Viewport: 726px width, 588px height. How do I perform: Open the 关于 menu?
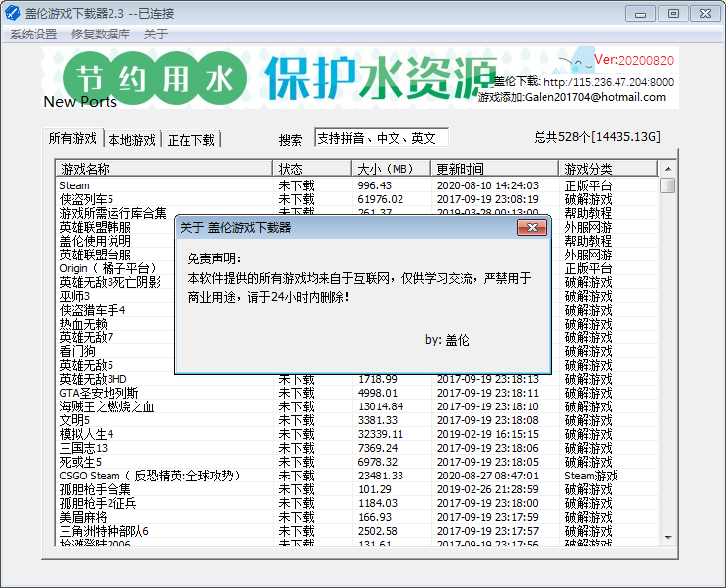pyautogui.click(x=156, y=35)
